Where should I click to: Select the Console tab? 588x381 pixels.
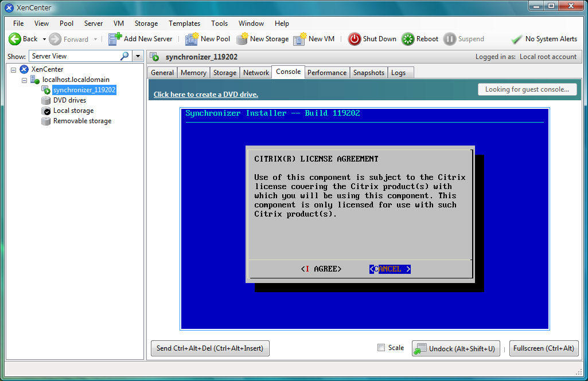pos(289,72)
